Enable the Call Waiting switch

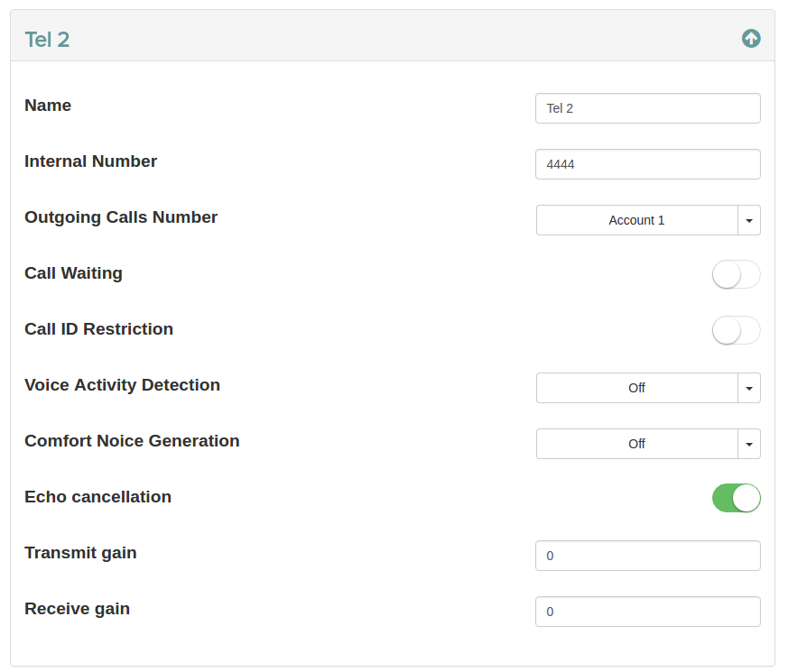736,274
